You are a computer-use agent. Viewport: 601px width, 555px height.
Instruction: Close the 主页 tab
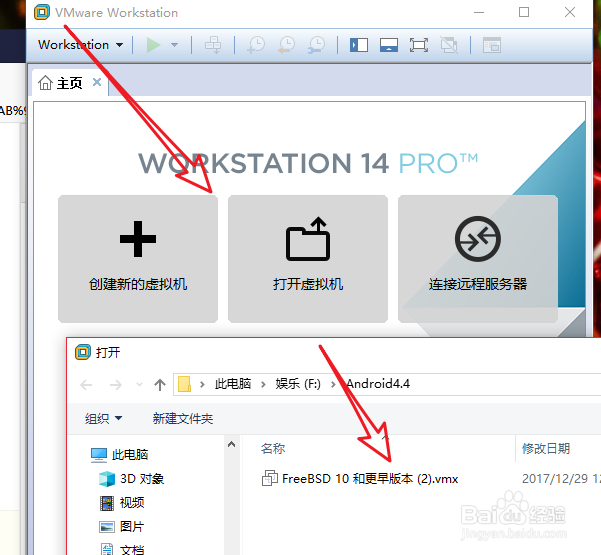(97, 82)
